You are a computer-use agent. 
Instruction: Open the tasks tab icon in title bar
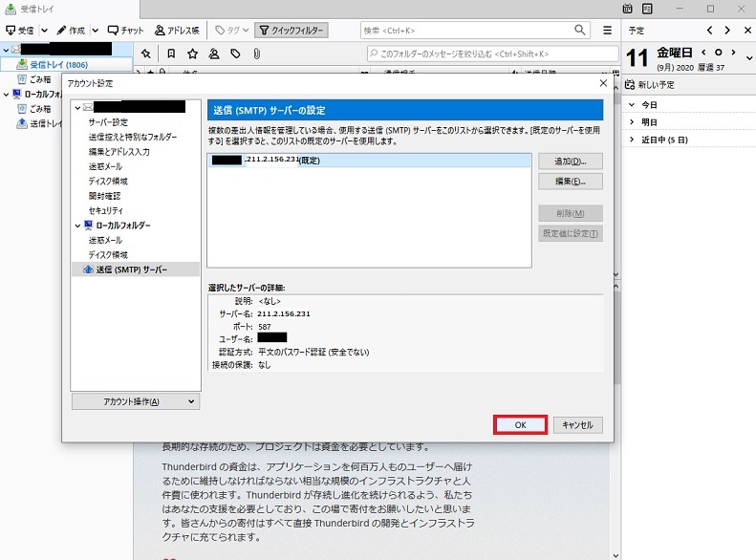[x=647, y=9]
